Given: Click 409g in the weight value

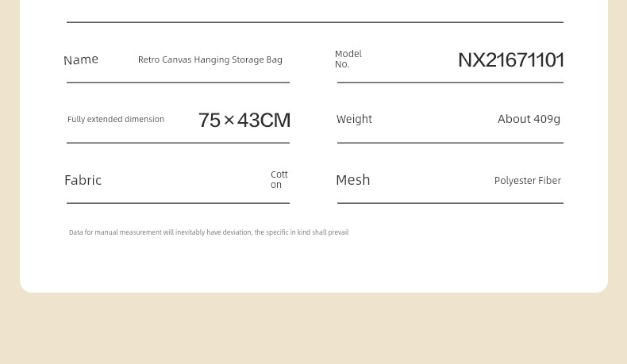Looking at the screenshot, I should click(547, 119).
